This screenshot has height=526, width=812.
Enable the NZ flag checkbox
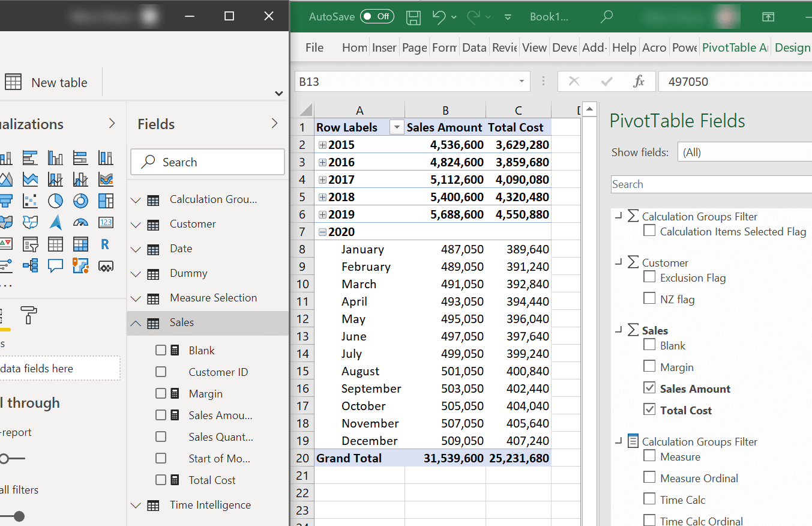tap(649, 298)
